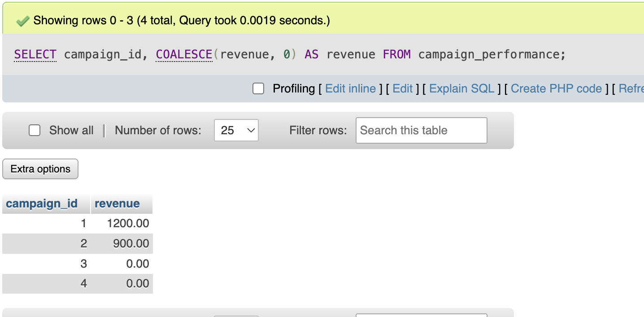Open the Extra options panel

(40, 169)
